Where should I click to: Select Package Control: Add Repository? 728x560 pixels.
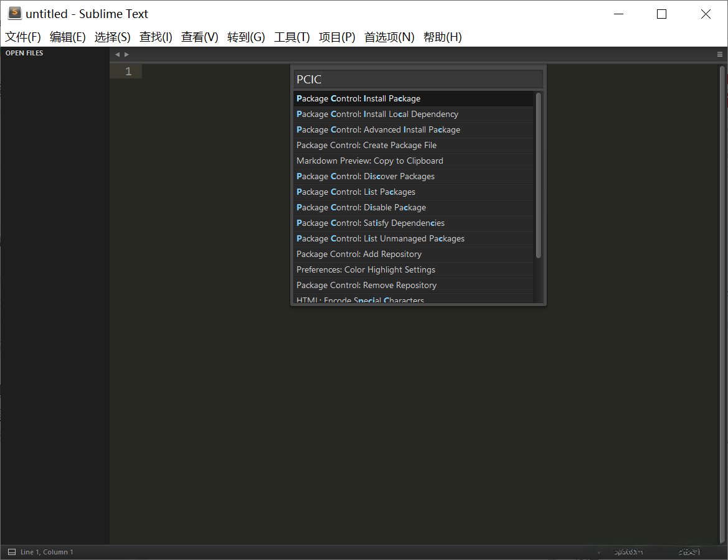[414, 254]
